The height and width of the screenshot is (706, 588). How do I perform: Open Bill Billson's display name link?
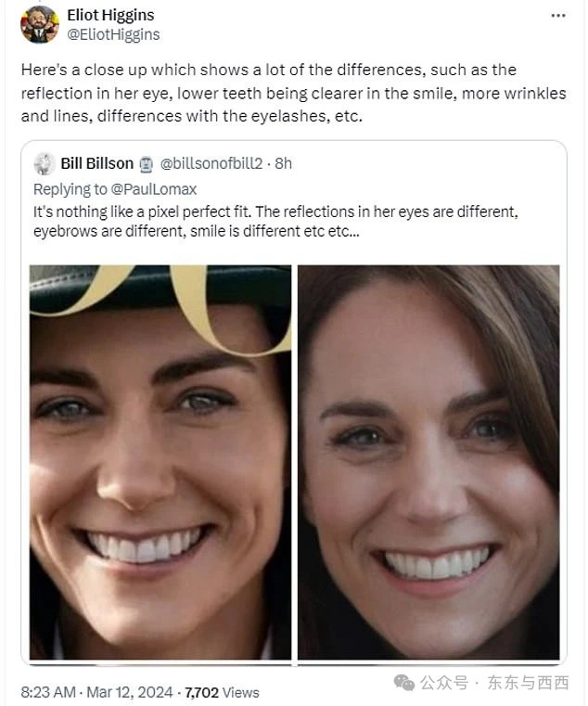tap(96, 163)
